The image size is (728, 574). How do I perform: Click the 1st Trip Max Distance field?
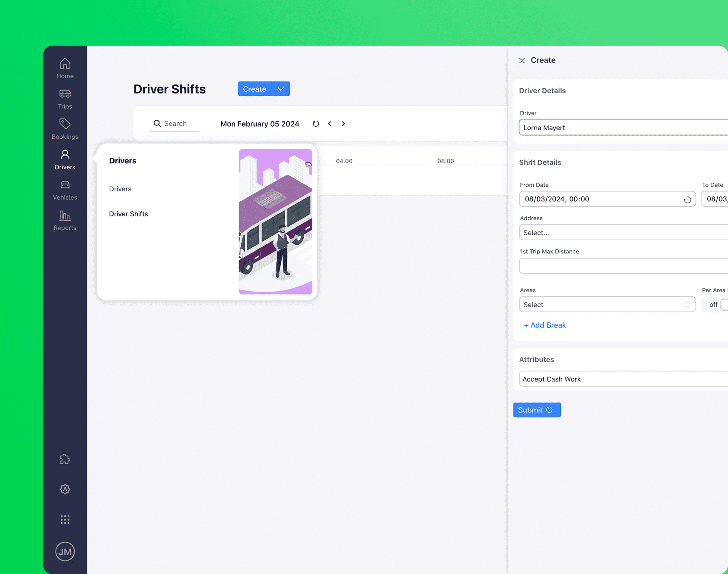pyautogui.click(x=623, y=266)
